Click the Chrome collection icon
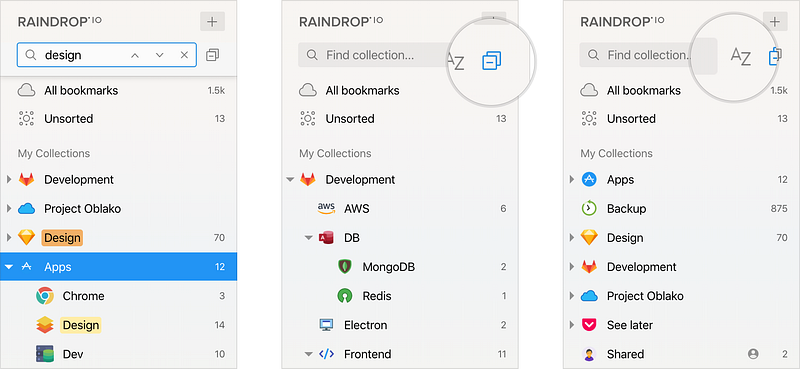The height and width of the screenshot is (369, 800). 45,296
